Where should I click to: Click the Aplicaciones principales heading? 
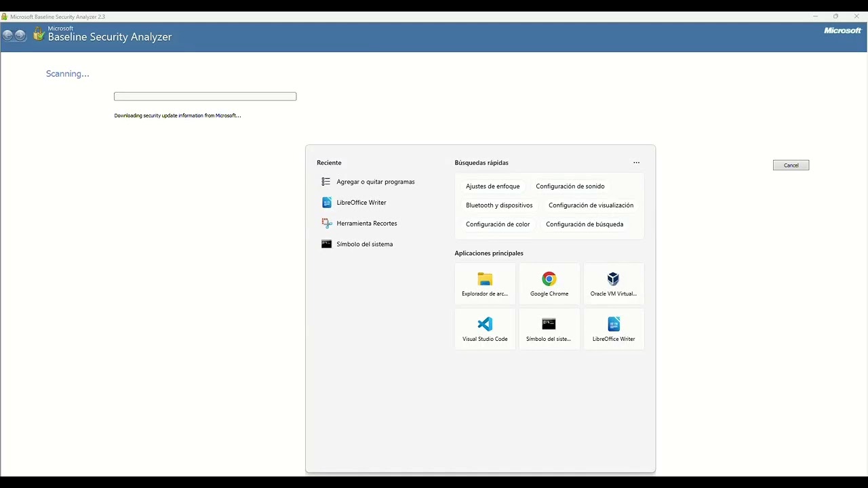(x=489, y=253)
